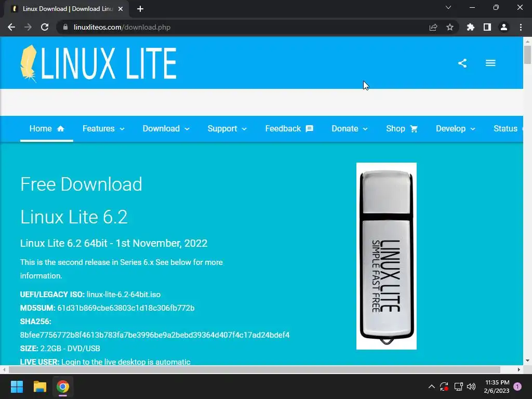Open the Windows Start menu
Viewport: 532px width, 399px height.
pos(17,387)
